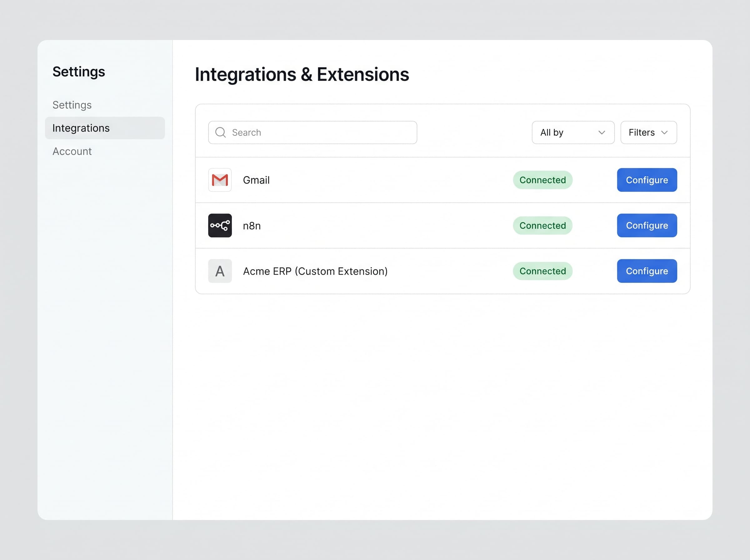Click the Acme ERP (Custom Extension) label
The width and height of the screenshot is (750, 560).
[x=315, y=271]
